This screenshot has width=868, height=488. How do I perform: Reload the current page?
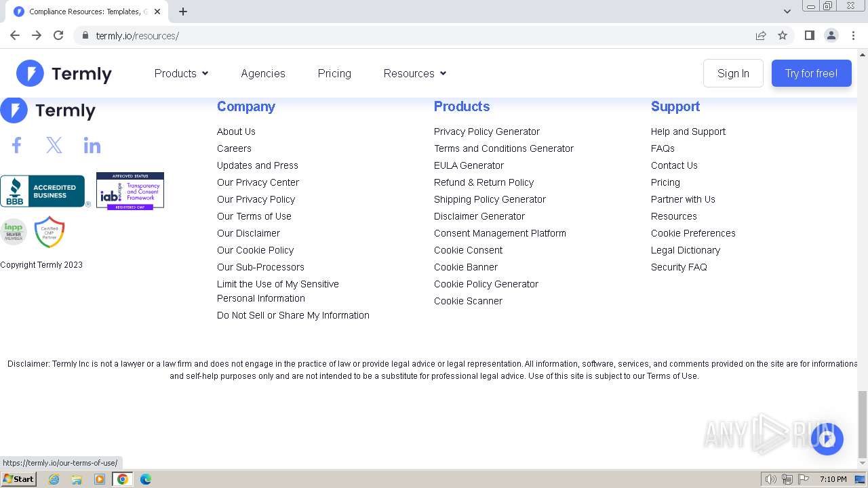coord(58,35)
